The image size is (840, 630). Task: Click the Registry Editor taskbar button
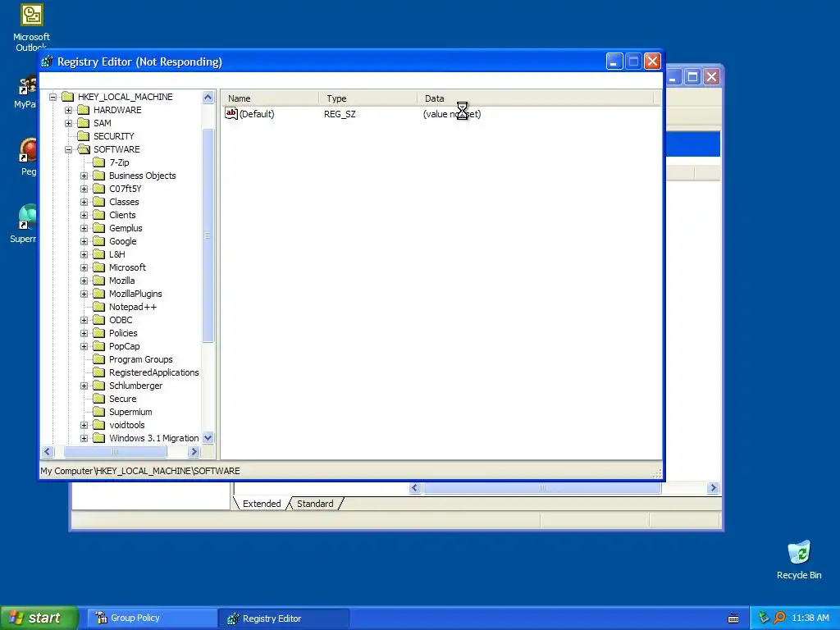(284, 619)
